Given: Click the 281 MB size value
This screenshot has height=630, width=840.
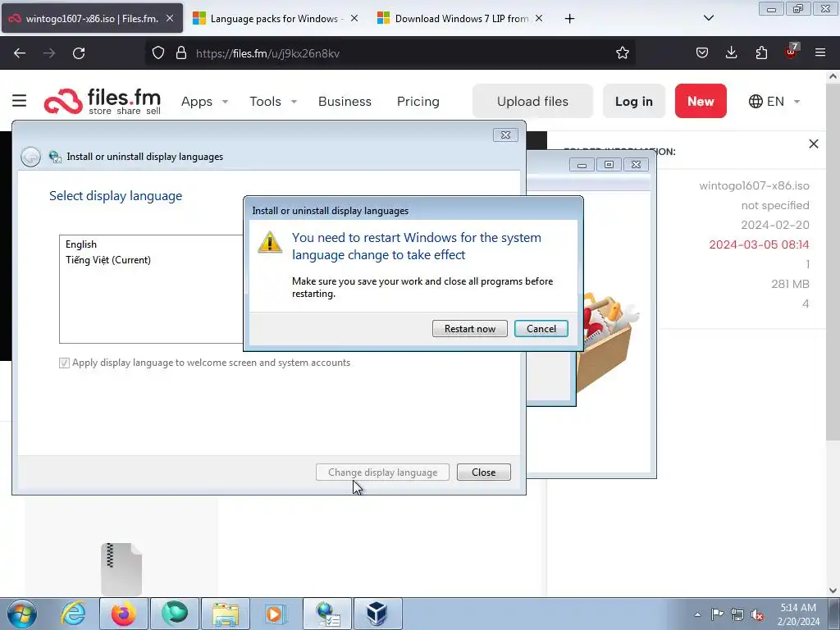Looking at the screenshot, I should (790, 284).
